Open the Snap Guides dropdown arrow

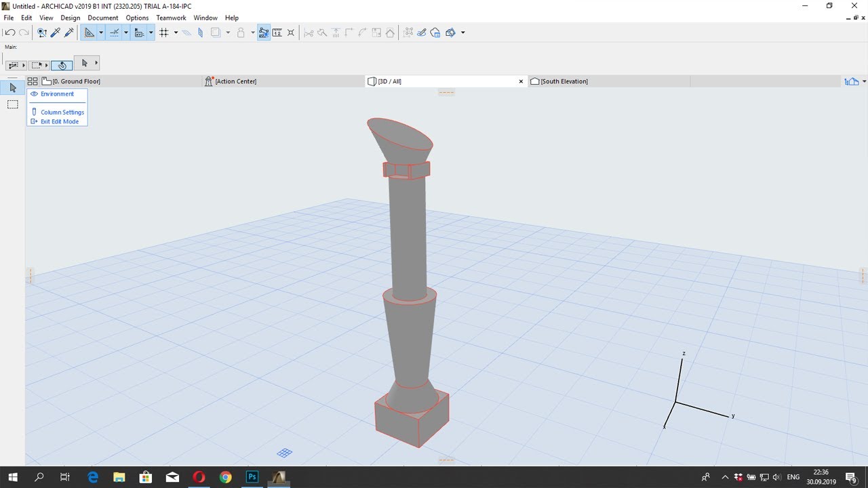click(126, 33)
